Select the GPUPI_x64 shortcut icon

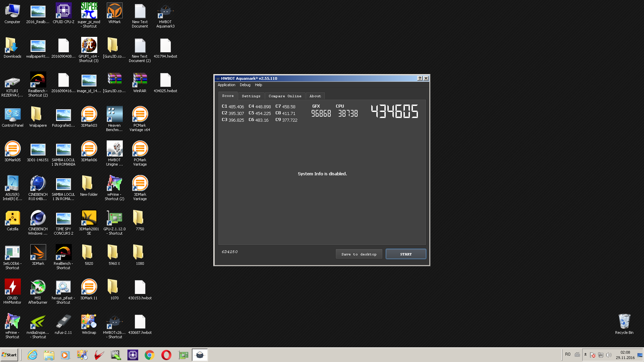89,50
